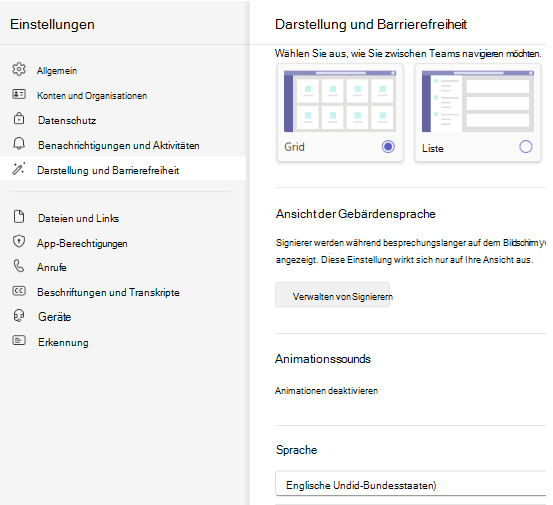The width and height of the screenshot is (553, 505).
Task: Click the Allgemein gear icon
Action: tap(19, 69)
